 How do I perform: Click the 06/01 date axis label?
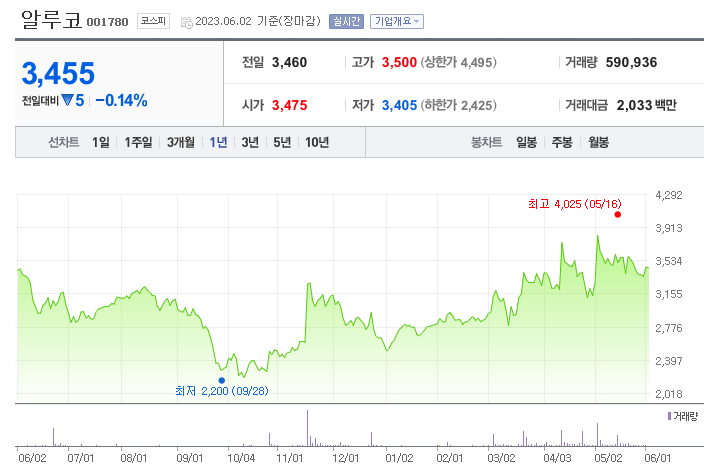point(657,458)
